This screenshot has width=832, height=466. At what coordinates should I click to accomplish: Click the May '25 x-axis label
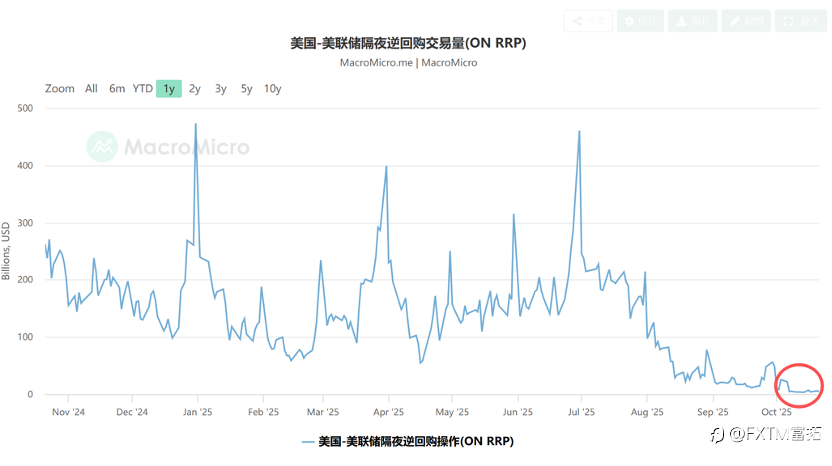click(x=452, y=412)
